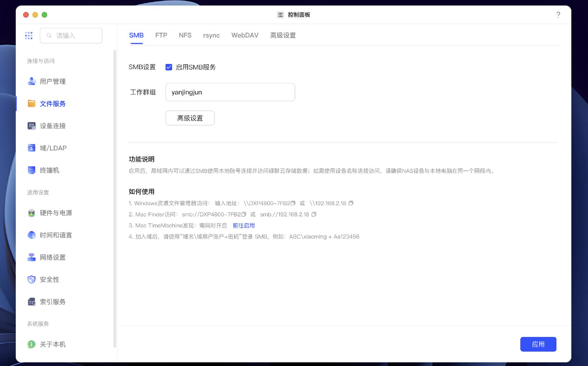
Task: Click the File Services (文件服务) folder icon
Action: click(x=32, y=104)
